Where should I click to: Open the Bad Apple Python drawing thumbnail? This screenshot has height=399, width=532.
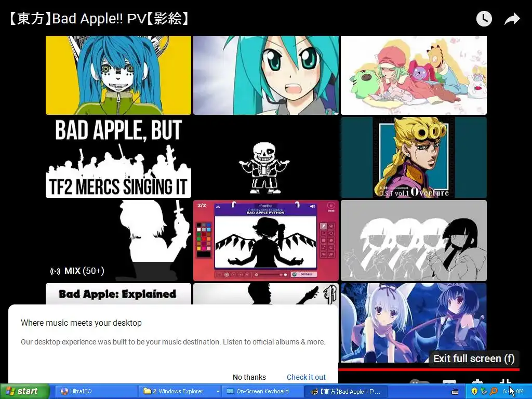click(266, 241)
